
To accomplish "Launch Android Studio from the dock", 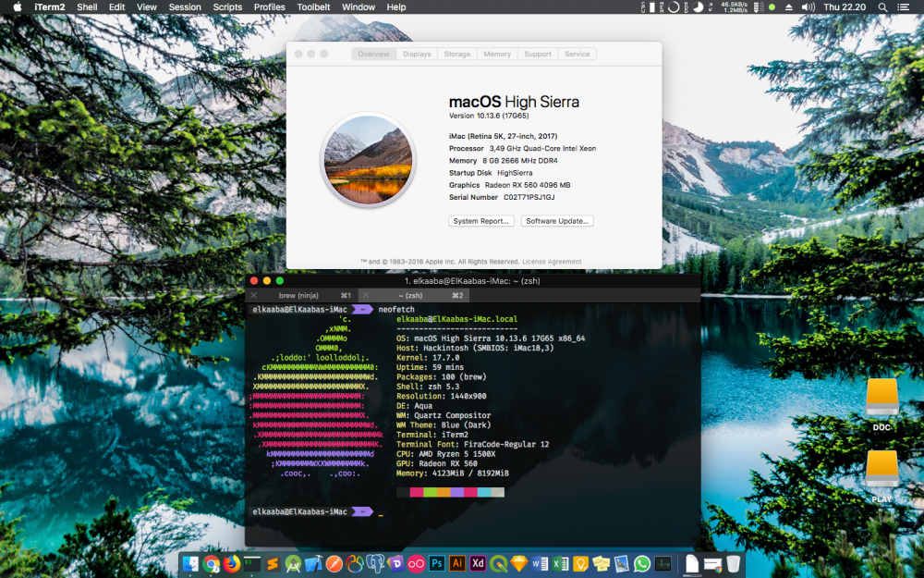I will [x=293, y=564].
